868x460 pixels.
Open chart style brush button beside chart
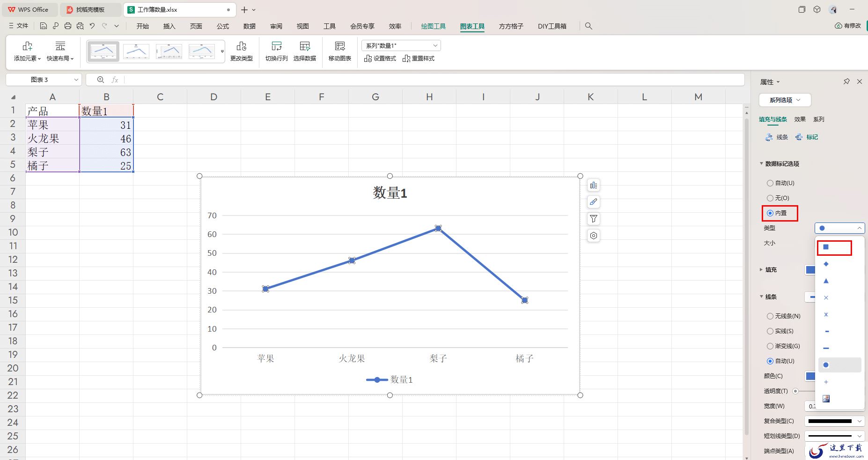tap(594, 202)
